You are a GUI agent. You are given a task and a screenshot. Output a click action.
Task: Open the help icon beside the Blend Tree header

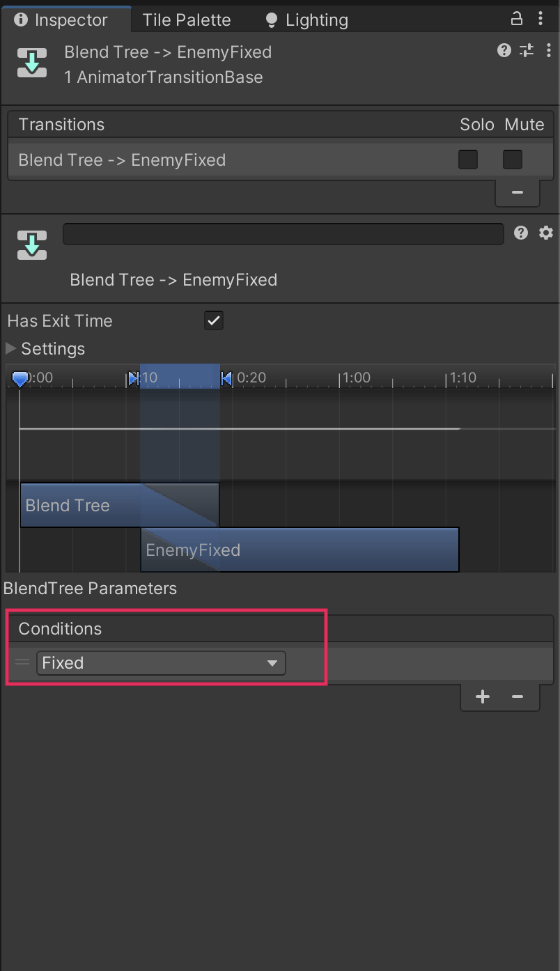point(504,50)
